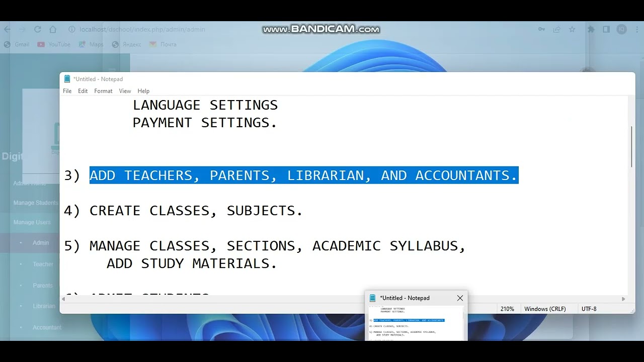The height and width of the screenshot is (362, 644).
Task: Open the View menu in Notepad
Action: click(125, 91)
